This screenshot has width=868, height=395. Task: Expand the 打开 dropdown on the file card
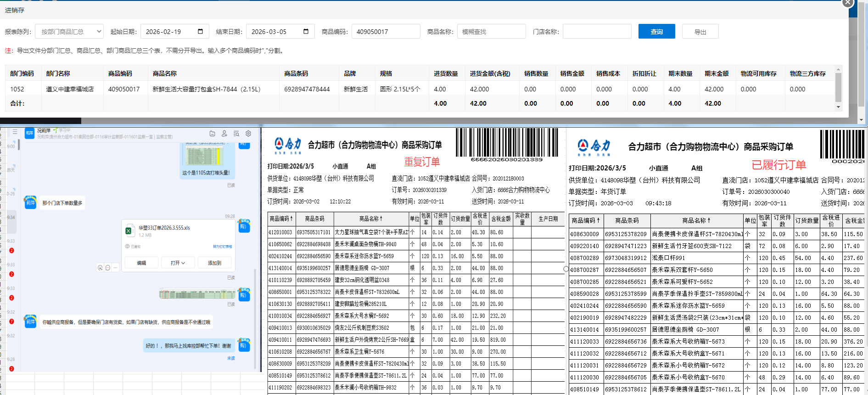click(178, 263)
